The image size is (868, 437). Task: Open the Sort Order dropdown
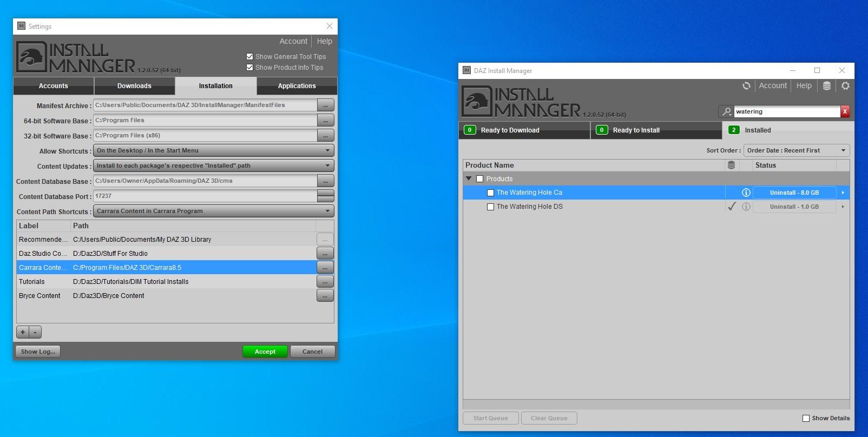click(797, 150)
